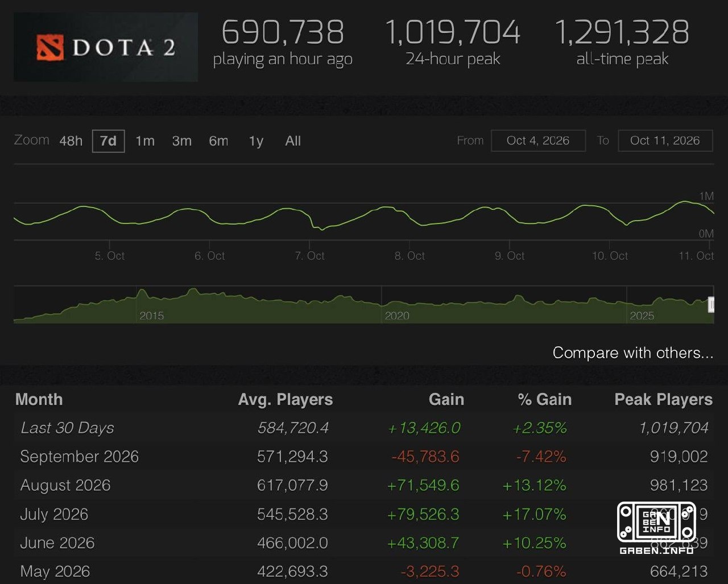This screenshot has width=728, height=584.
Task: Open the Compare with others link
Action: tap(633, 353)
